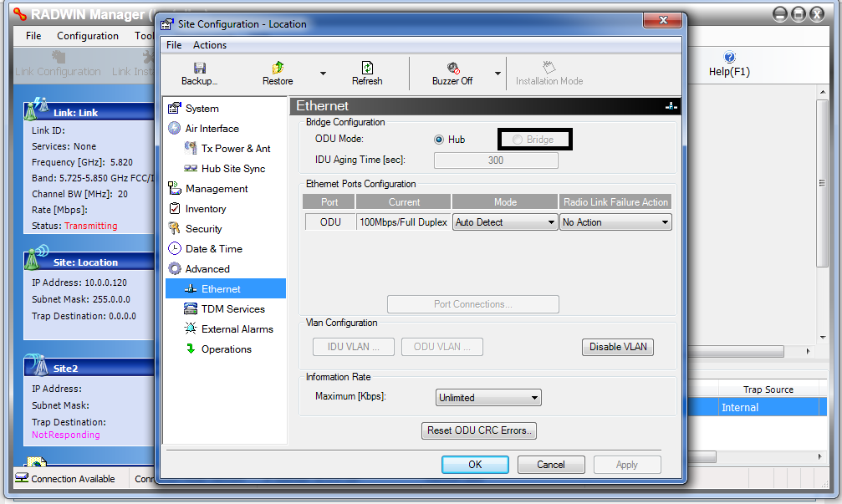
Task: Click the Reset ODU CRC Errors button
Action: pyautogui.click(x=479, y=430)
